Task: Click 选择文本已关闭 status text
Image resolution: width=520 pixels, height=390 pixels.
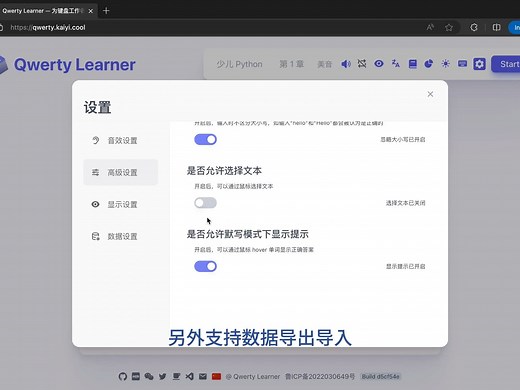Action: point(405,203)
